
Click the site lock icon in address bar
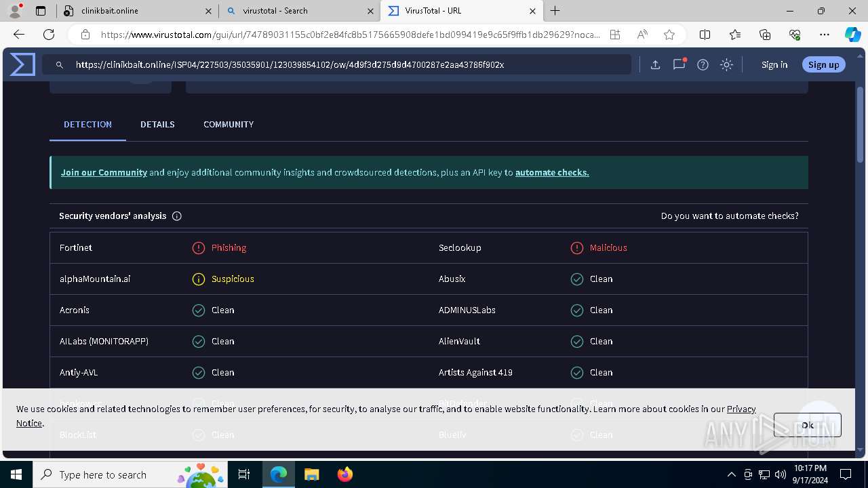[x=85, y=35]
